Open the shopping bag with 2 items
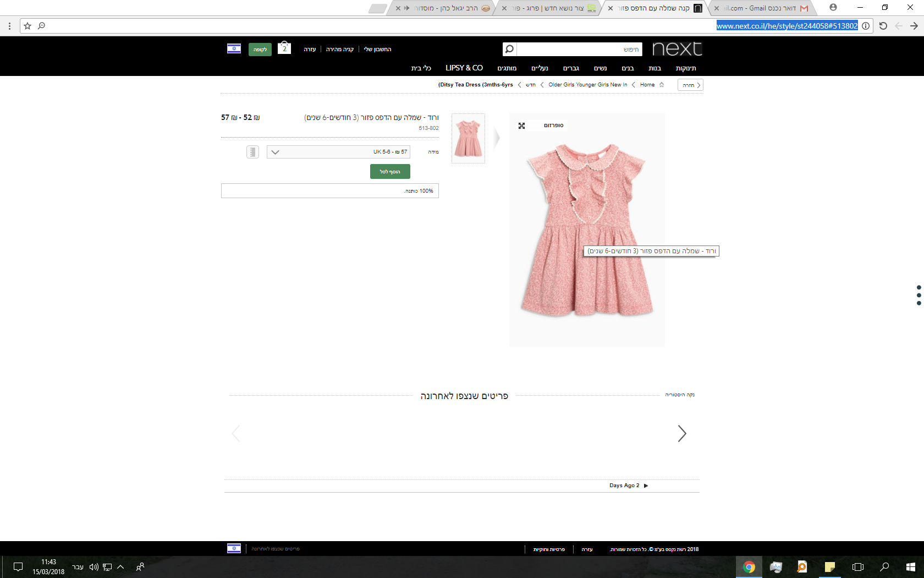This screenshot has width=924, height=578. pyautogui.click(x=284, y=48)
